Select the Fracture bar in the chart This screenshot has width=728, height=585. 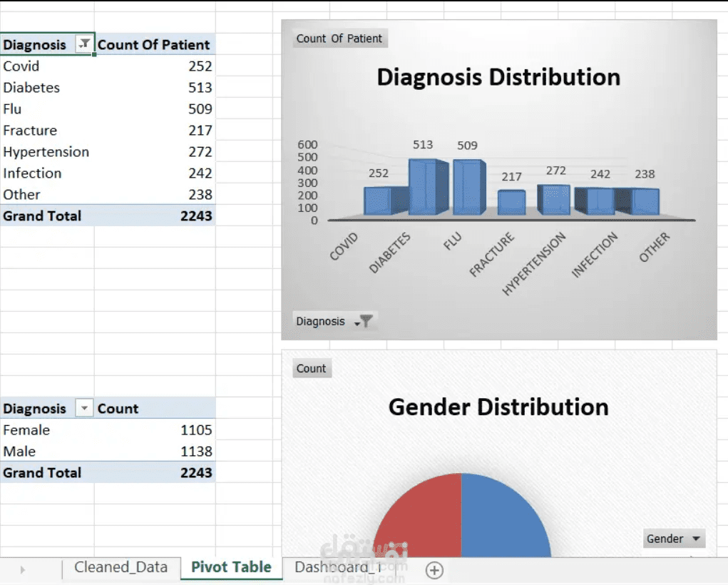pos(512,203)
